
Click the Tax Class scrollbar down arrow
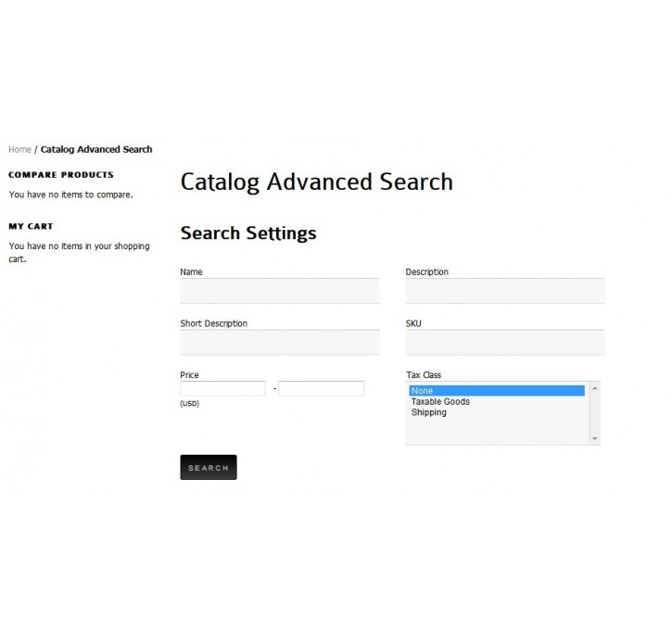[x=595, y=438]
